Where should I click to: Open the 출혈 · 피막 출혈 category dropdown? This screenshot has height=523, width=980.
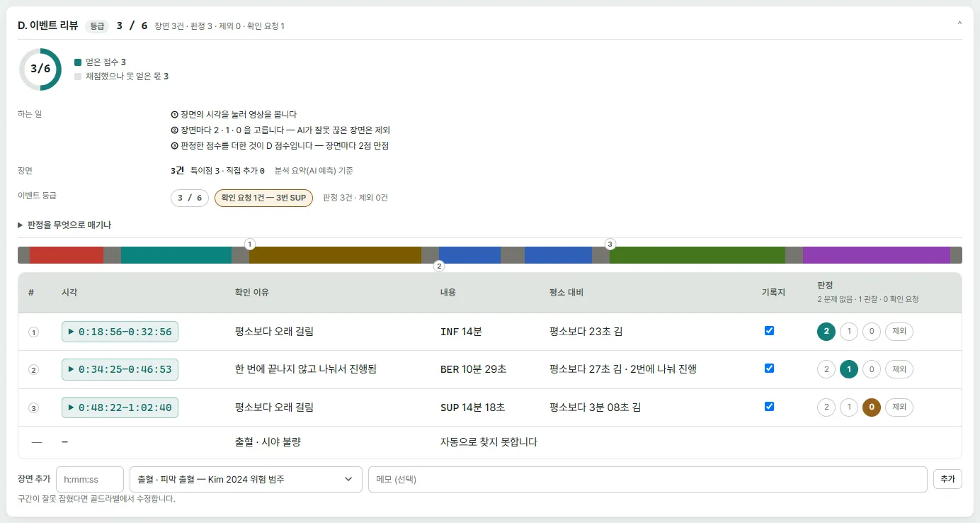[246, 479]
